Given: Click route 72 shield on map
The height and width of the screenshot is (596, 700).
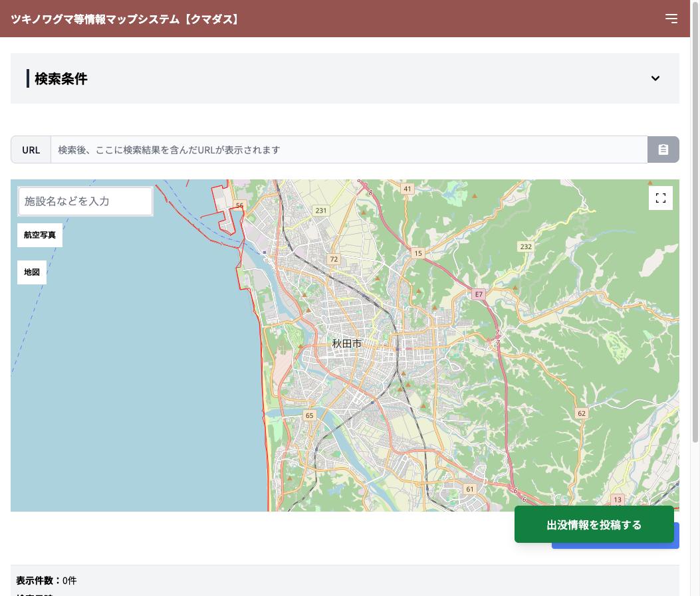Looking at the screenshot, I should point(334,259).
